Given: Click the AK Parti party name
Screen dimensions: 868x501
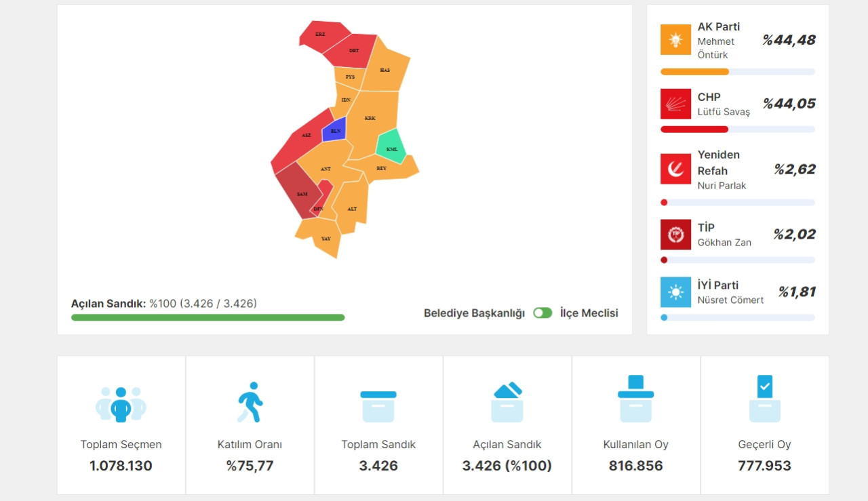Looking at the screenshot, I should pyautogui.click(x=719, y=27).
